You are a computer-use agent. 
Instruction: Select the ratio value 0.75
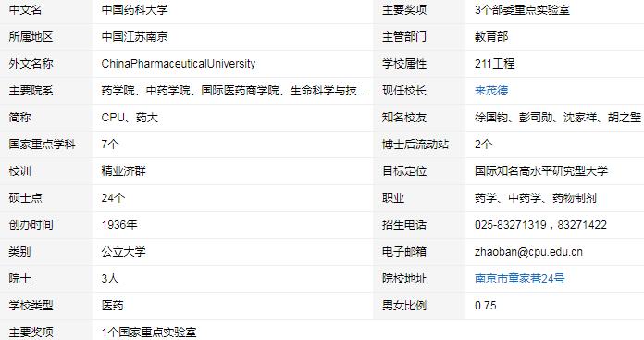click(x=486, y=305)
